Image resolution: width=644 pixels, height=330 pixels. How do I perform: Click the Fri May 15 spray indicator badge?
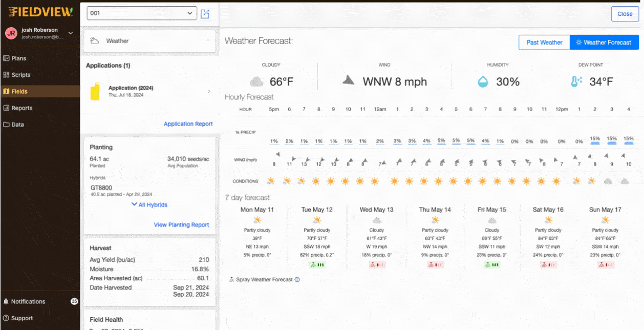492,265
